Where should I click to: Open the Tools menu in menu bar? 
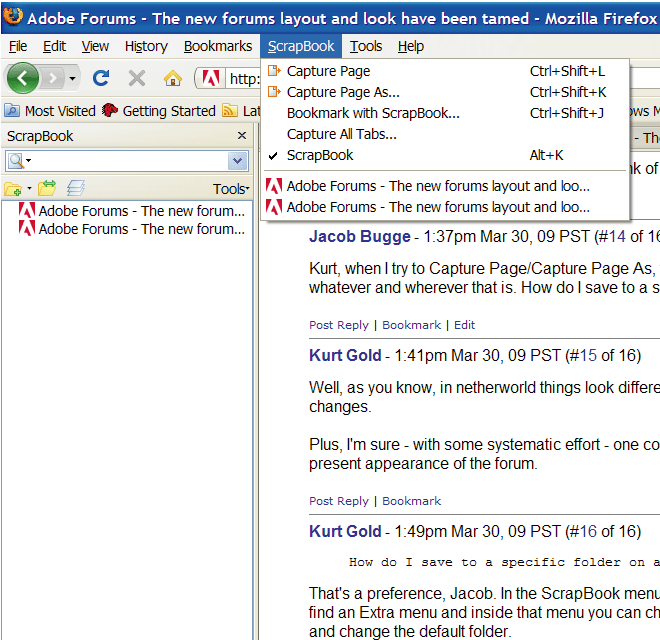(x=366, y=46)
